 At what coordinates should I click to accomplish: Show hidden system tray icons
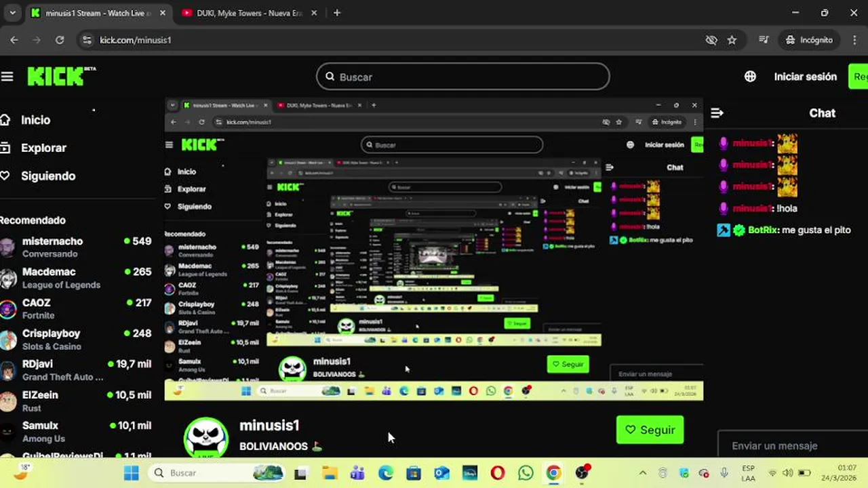(643, 473)
